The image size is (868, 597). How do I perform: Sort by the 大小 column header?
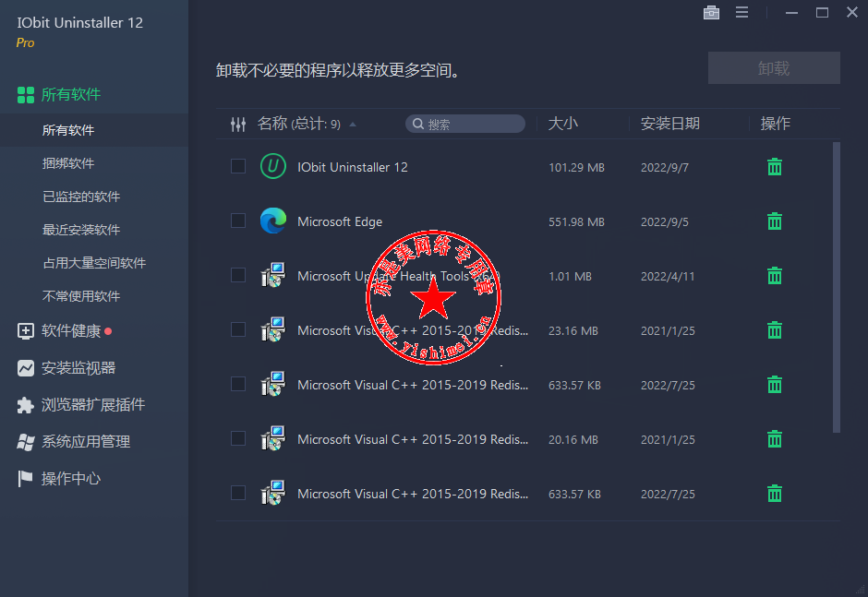click(563, 124)
